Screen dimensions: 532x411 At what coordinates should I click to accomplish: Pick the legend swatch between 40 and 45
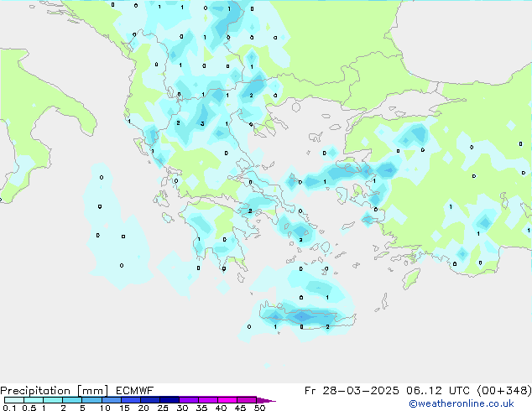[x=227, y=401]
